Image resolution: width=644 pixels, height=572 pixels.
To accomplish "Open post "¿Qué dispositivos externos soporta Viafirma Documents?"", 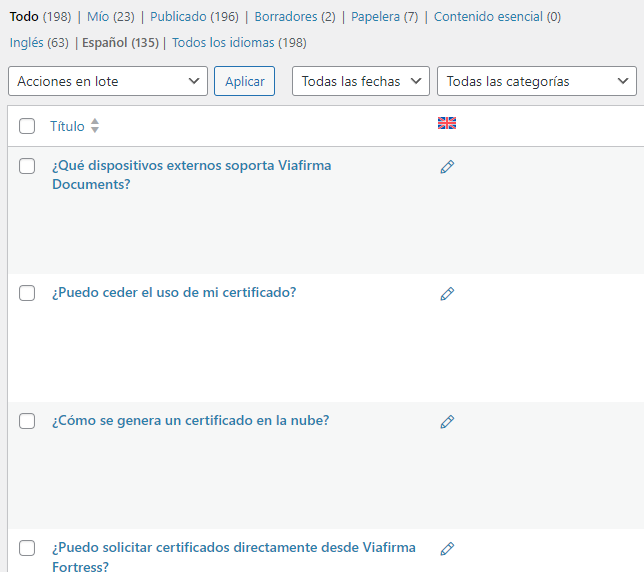I will (x=191, y=175).
